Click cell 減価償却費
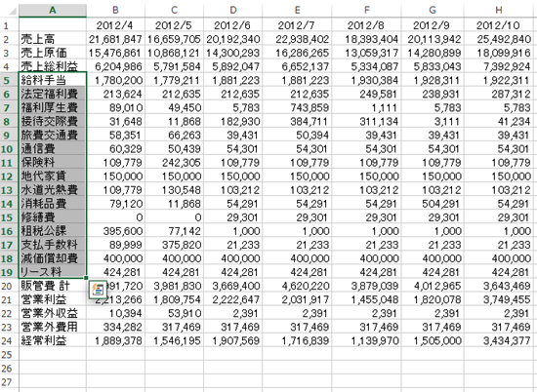 tap(53, 258)
